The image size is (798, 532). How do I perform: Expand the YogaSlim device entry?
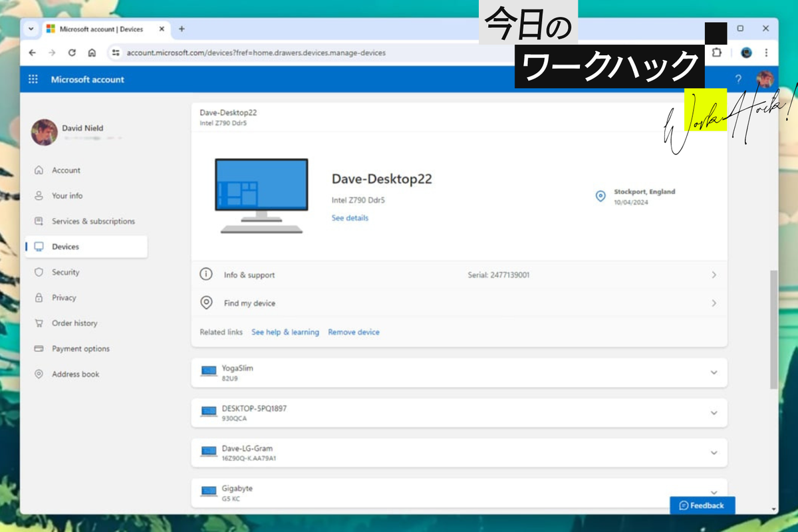(714, 372)
